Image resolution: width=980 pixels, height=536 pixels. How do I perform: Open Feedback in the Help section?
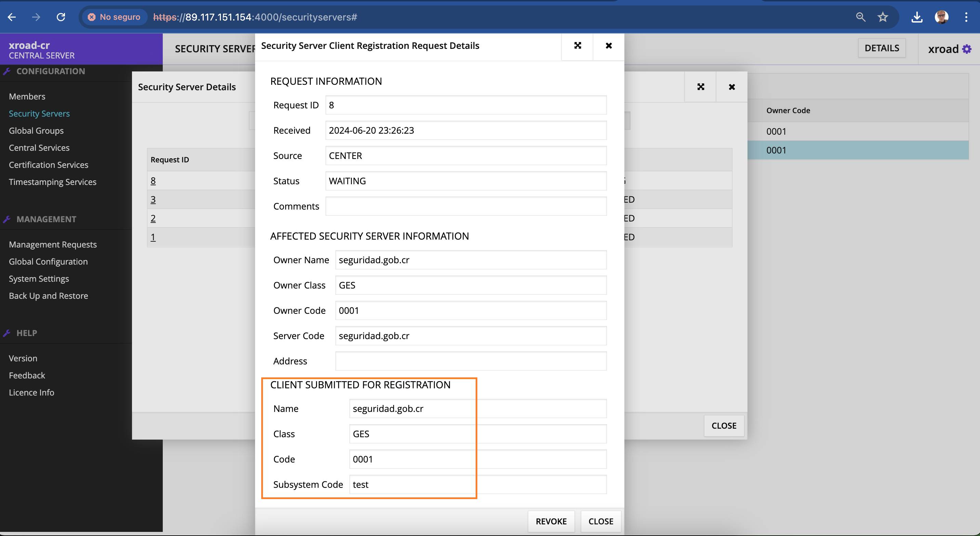[27, 375]
